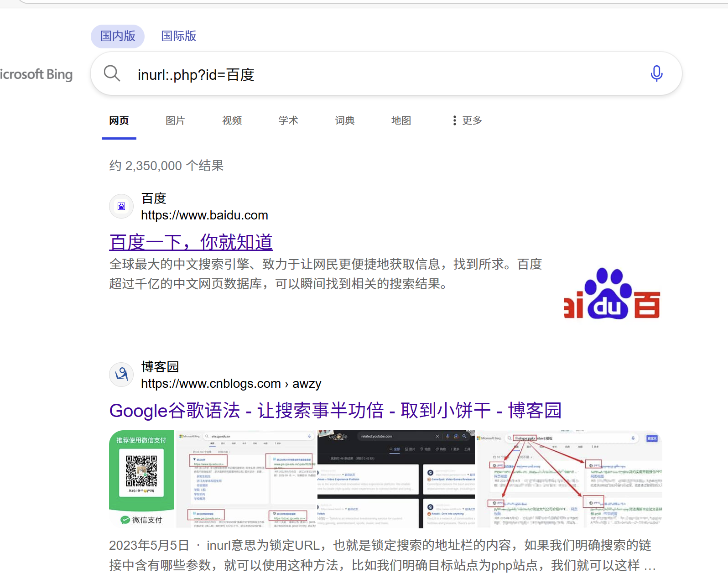The width and height of the screenshot is (728, 584).
Task: Switch to 国际版 search mode
Action: tap(179, 36)
